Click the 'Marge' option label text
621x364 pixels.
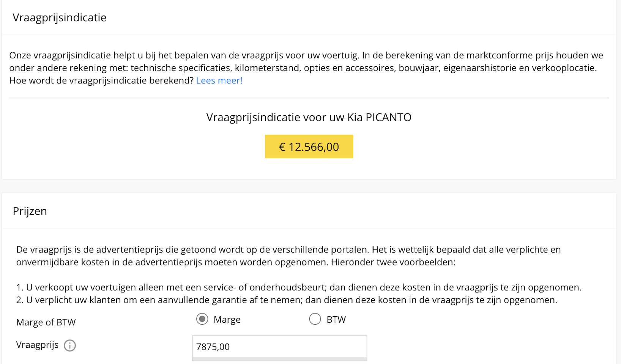click(227, 320)
